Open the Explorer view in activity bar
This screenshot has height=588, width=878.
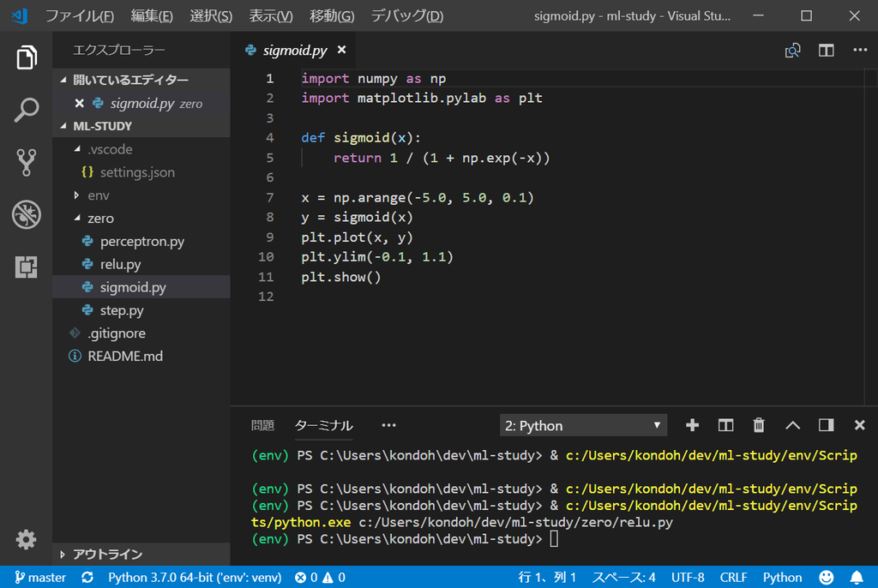click(x=27, y=57)
